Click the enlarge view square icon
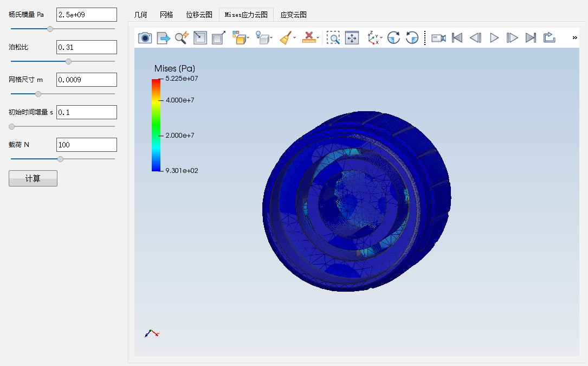Image resolution: width=588 pixels, height=366 pixels. 218,38
